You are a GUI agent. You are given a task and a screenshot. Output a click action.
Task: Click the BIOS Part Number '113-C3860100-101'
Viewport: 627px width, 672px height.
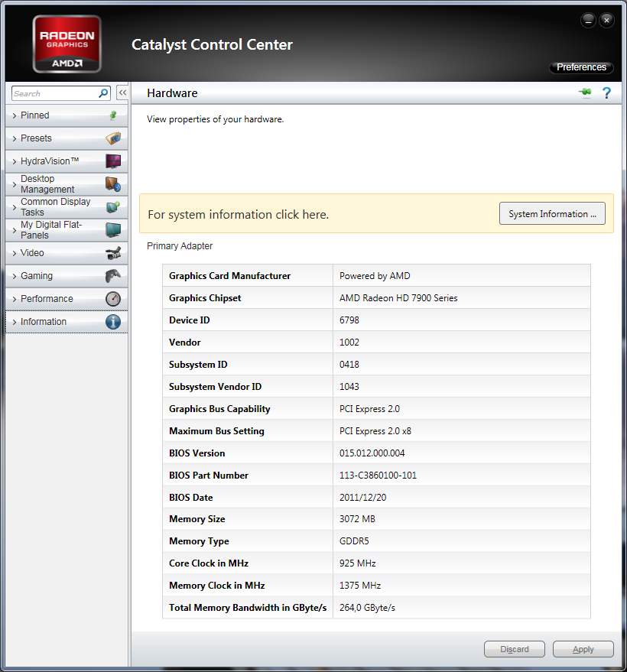378,476
